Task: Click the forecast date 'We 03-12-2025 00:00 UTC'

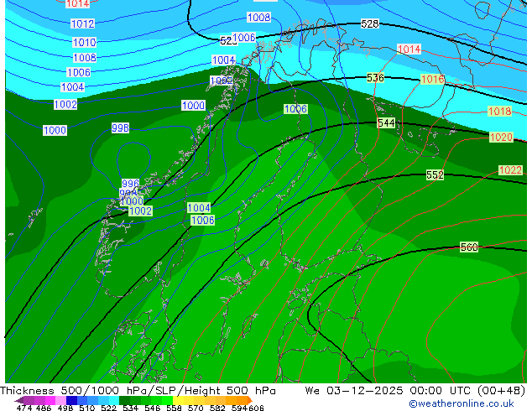Action: coord(389,391)
